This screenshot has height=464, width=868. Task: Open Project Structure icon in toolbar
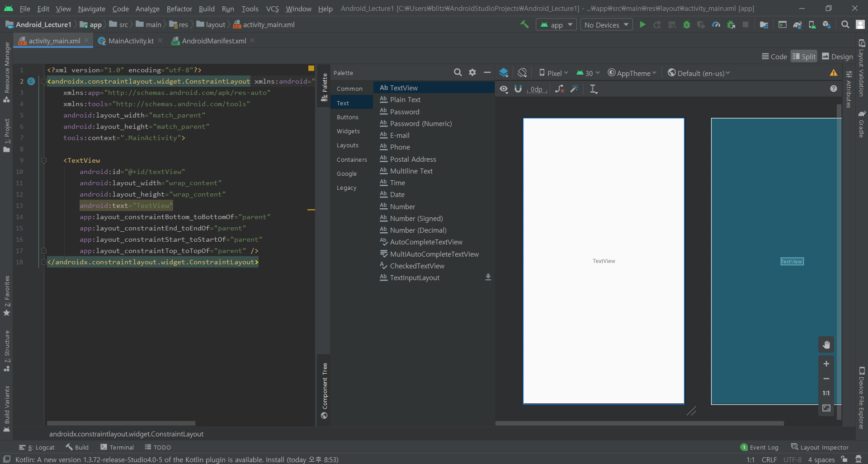click(764, 25)
